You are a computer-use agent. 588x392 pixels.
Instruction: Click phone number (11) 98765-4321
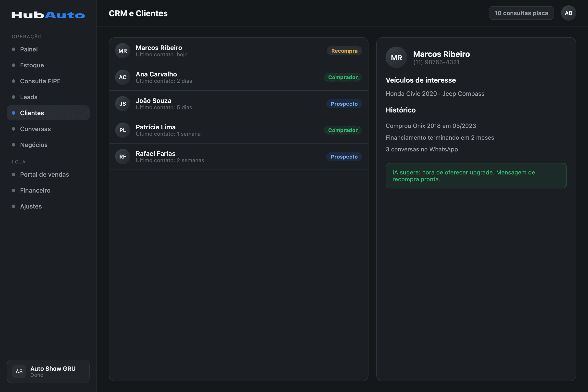436,62
